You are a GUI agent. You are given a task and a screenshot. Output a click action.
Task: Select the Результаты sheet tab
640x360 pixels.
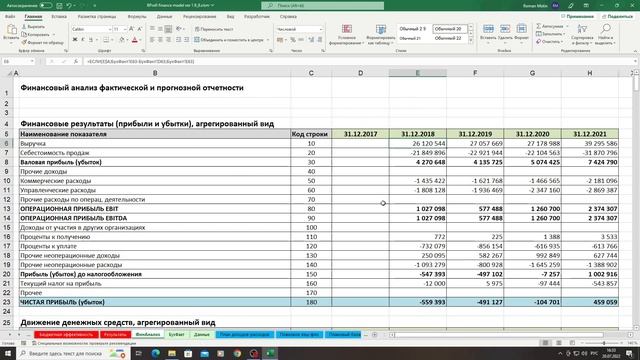115,335
